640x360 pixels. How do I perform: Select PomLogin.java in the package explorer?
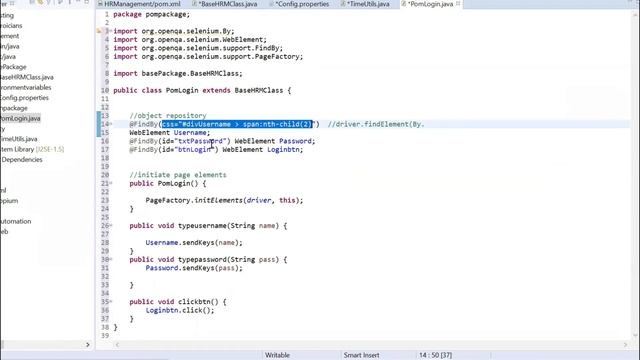coord(20,119)
